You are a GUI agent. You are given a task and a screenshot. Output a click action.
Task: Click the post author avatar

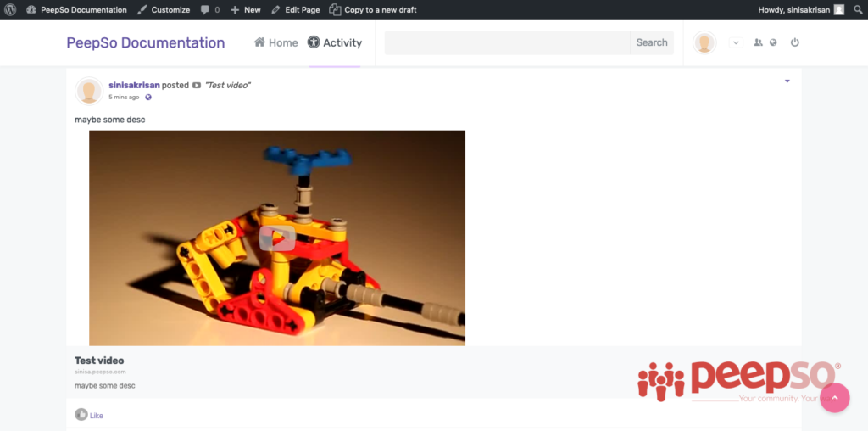tap(89, 91)
